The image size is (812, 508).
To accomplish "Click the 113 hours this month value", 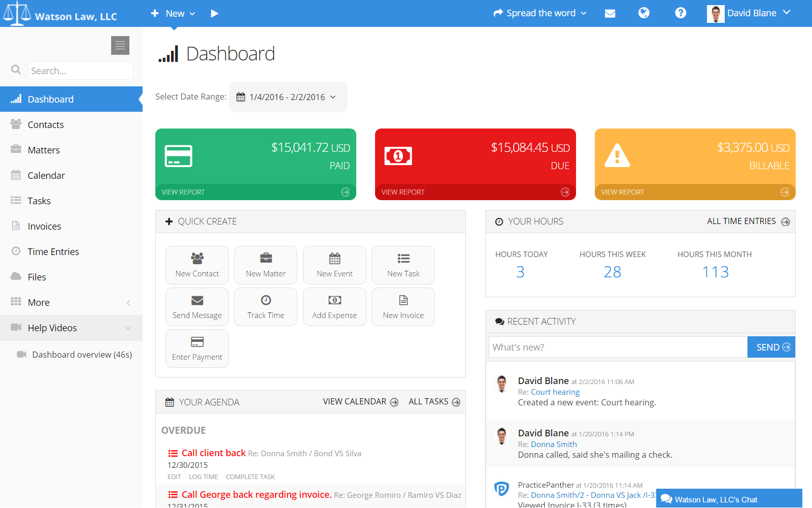I will pyautogui.click(x=715, y=272).
